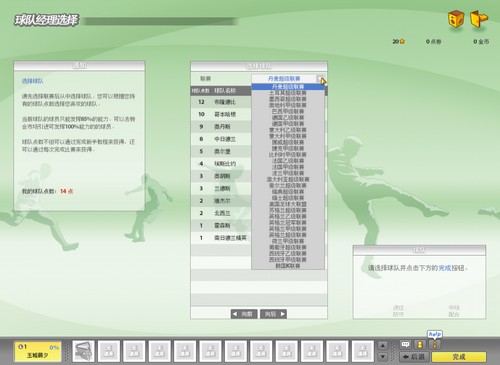Viewport: 500px width, 365px height.
Task: Open the league combo box dropdown arrow
Action: pyautogui.click(x=320, y=79)
